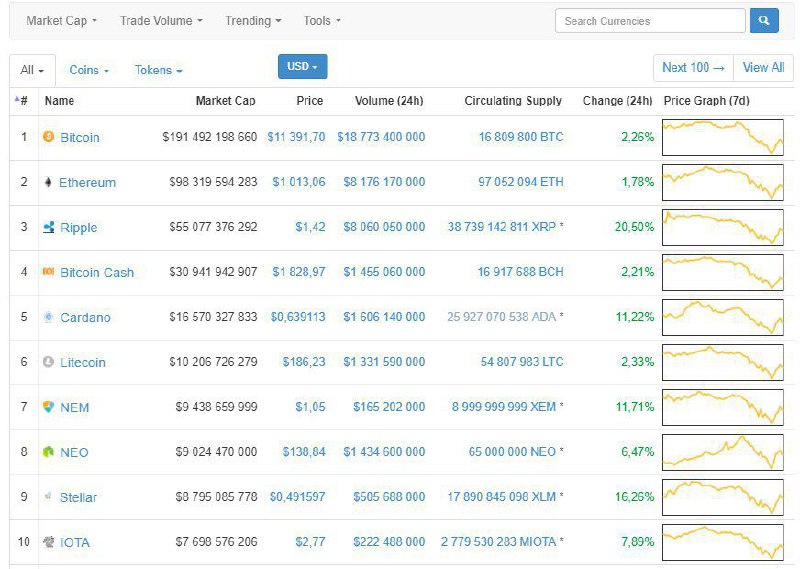Open the NEO 7d price graph
This screenshot has height=569, width=800.
[x=722, y=452]
